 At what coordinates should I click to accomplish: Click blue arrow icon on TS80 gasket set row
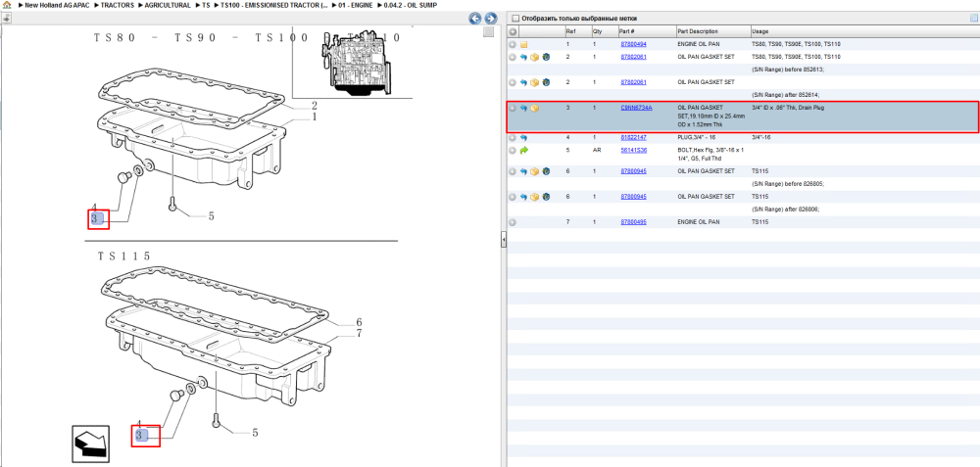point(523,57)
